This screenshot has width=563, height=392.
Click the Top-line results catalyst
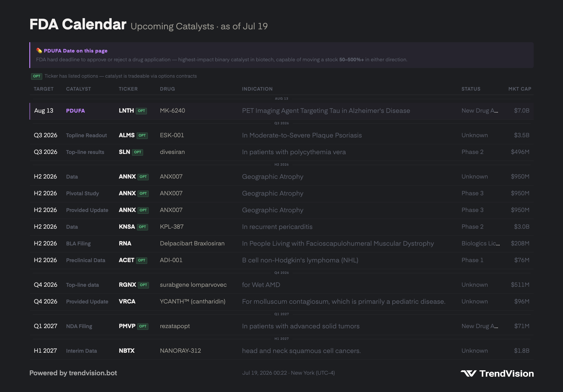[x=85, y=152]
